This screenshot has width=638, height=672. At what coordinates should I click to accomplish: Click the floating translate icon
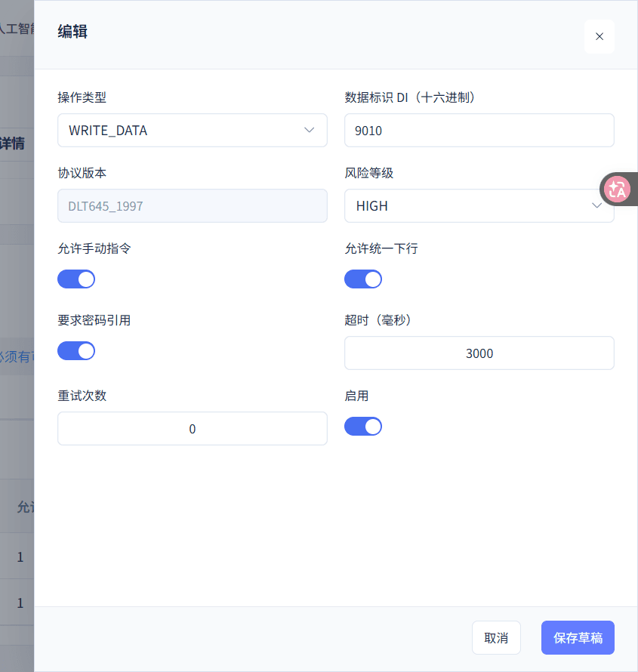(617, 189)
